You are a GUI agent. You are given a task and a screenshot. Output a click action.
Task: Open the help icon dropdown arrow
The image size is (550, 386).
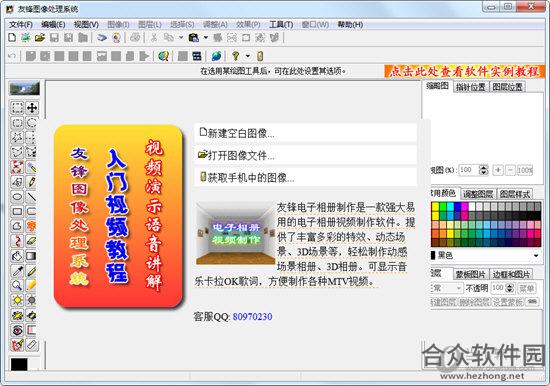[248, 56]
